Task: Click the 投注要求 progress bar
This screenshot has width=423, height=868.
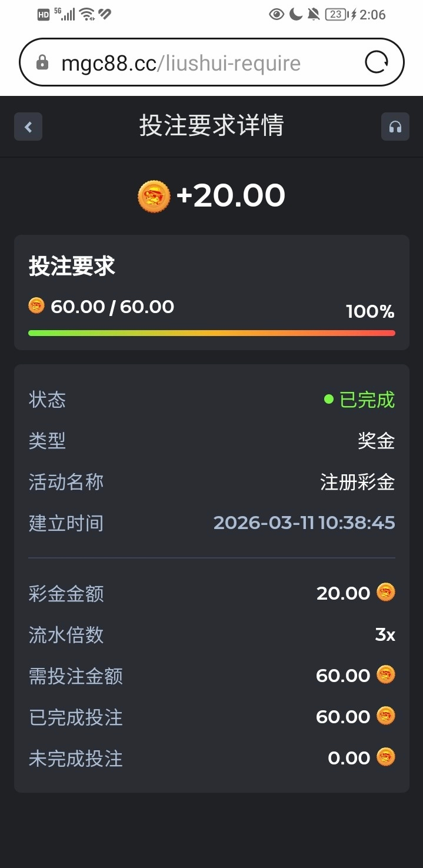Action: (x=211, y=333)
